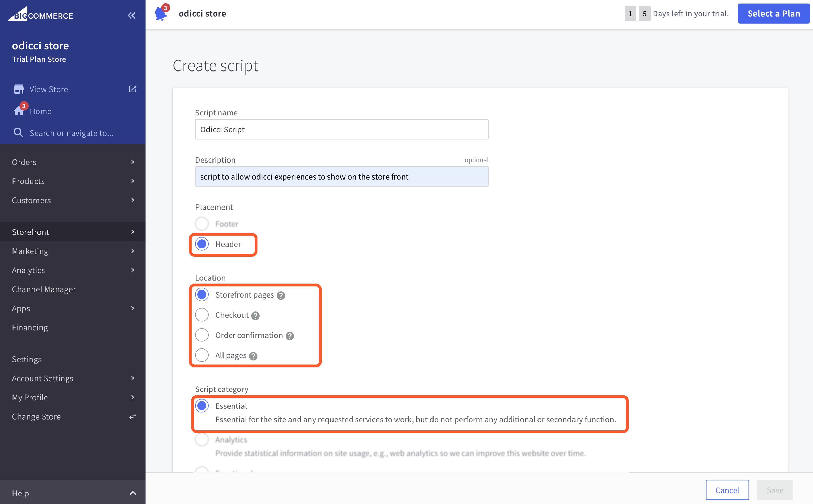Select the Footer placement option
This screenshot has width=813, height=504.
[202, 224]
